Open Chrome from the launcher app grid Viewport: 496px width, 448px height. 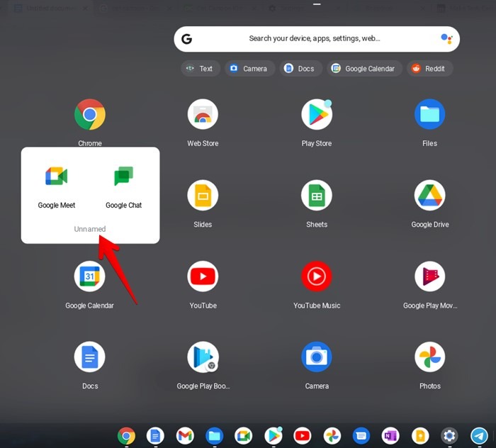[x=90, y=114]
